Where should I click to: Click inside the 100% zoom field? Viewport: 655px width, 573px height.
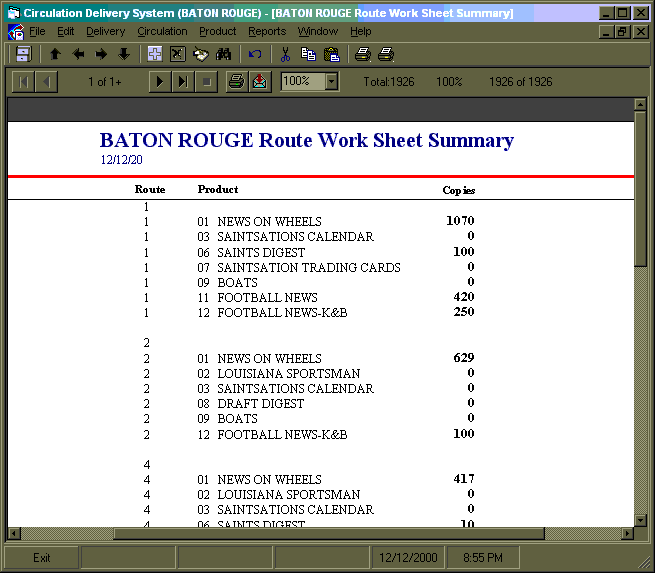click(x=303, y=81)
